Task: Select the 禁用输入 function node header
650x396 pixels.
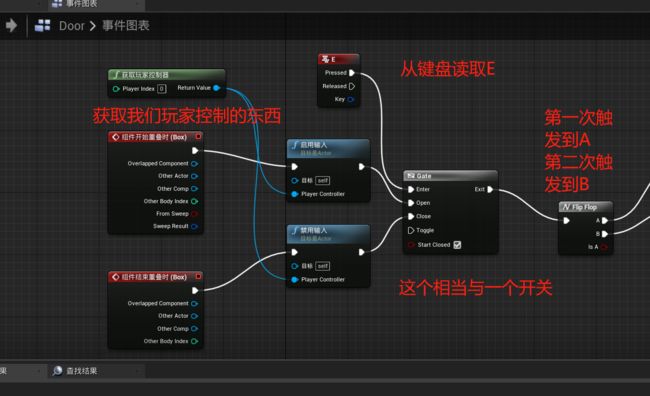Action: (328, 234)
